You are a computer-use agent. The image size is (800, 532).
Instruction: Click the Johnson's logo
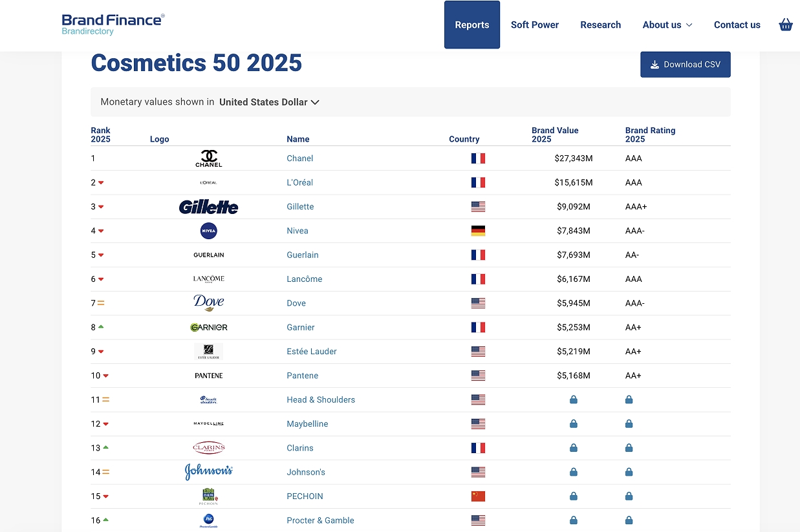(209, 472)
